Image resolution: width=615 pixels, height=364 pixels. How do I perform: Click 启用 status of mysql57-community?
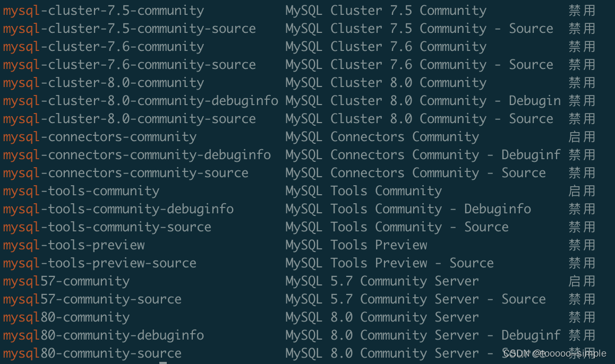(x=582, y=281)
